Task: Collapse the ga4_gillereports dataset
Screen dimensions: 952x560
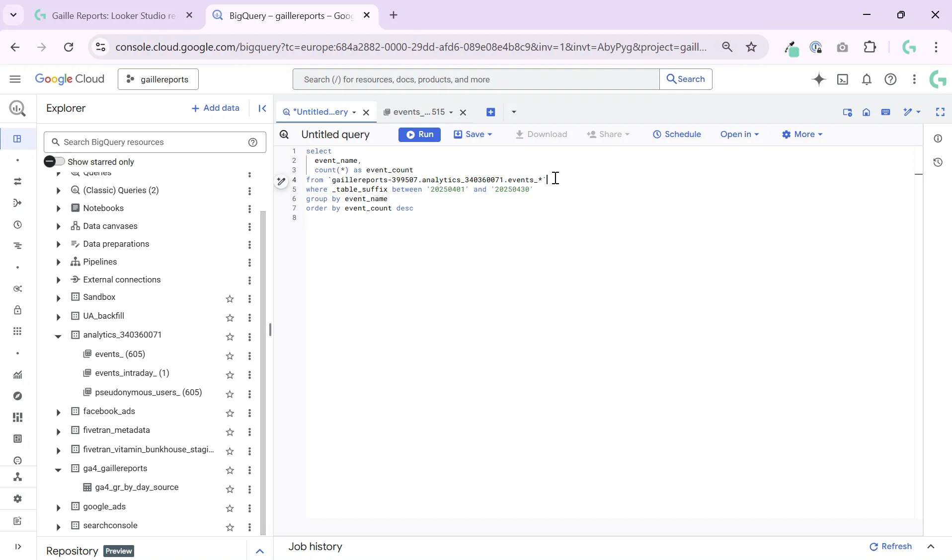Action: pos(58,470)
